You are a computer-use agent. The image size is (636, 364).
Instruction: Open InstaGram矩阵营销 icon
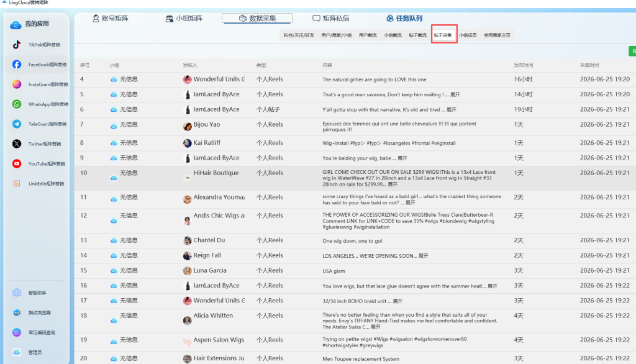pos(17,84)
